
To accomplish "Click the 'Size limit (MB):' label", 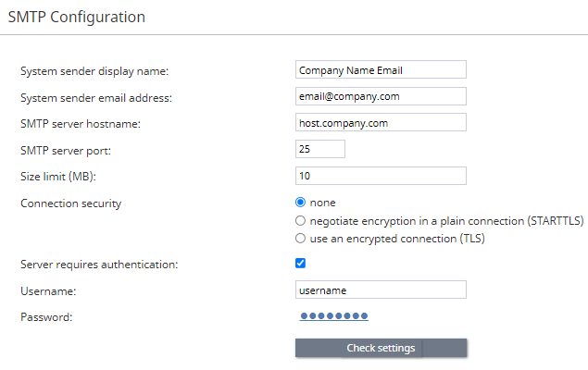I will coord(58,177).
